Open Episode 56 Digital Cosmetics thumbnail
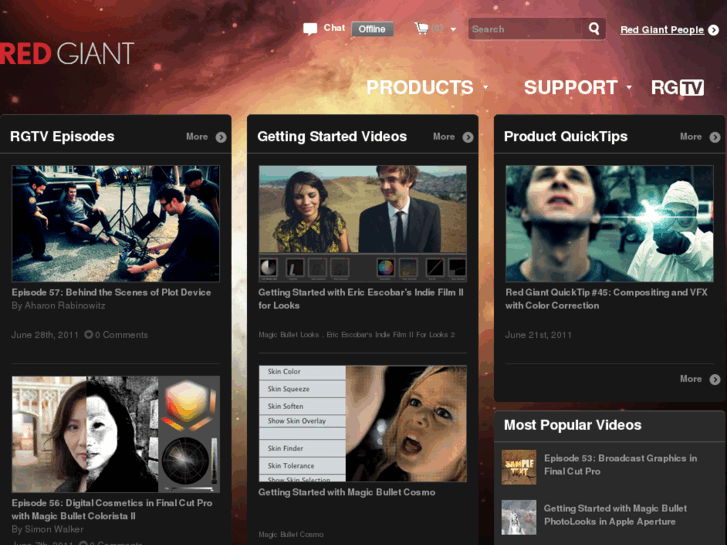The height and width of the screenshot is (545, 727). 115,434
